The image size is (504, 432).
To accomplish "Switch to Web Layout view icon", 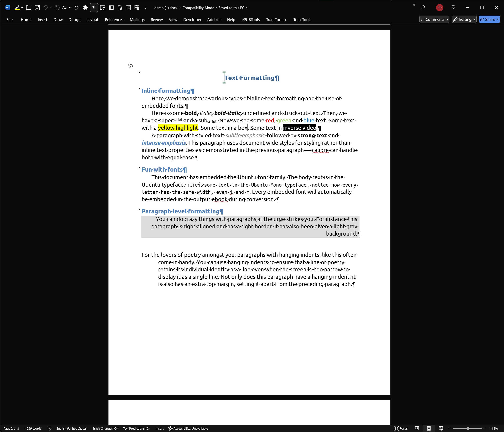I will (441, 428).
